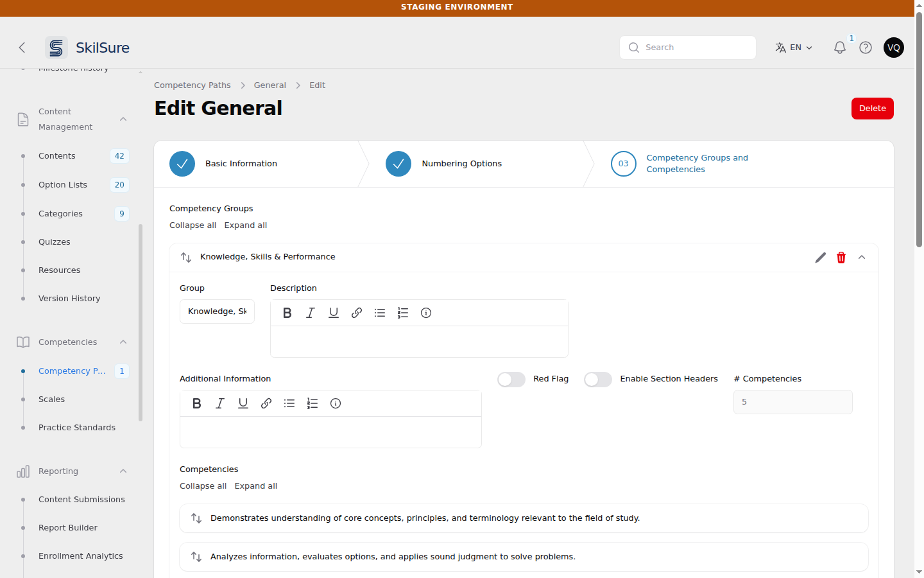Click the Reporting bar chart icon
Viewport: 924px width, 578px height.
click(23, 471)
